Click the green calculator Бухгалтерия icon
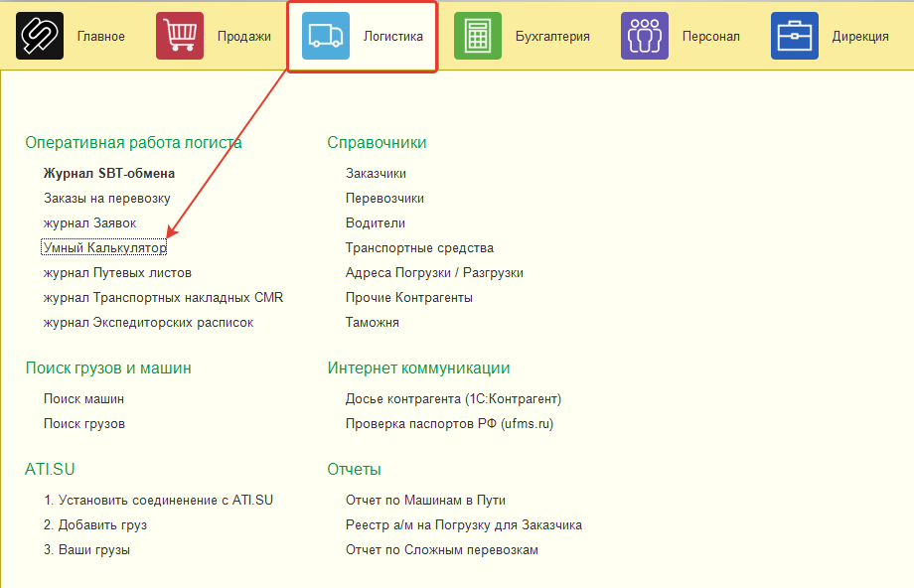Screen dimensions: 914x588 click(478, 36)
